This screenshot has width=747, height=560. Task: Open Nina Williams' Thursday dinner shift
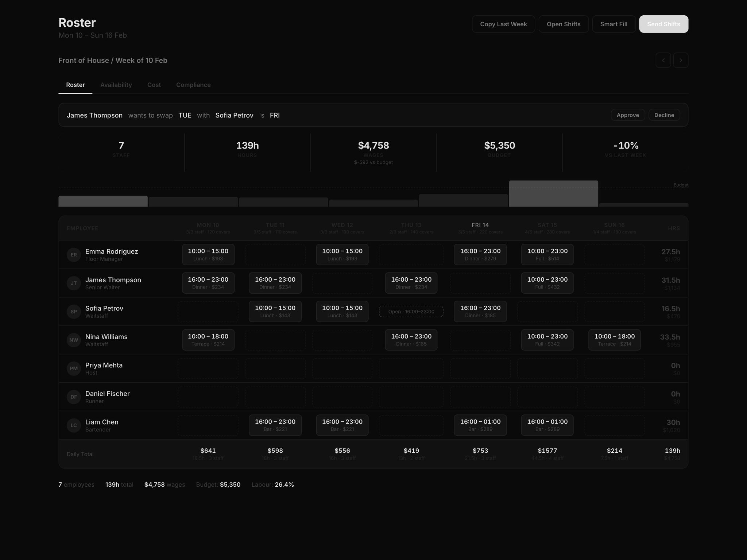tap(411, 340)
